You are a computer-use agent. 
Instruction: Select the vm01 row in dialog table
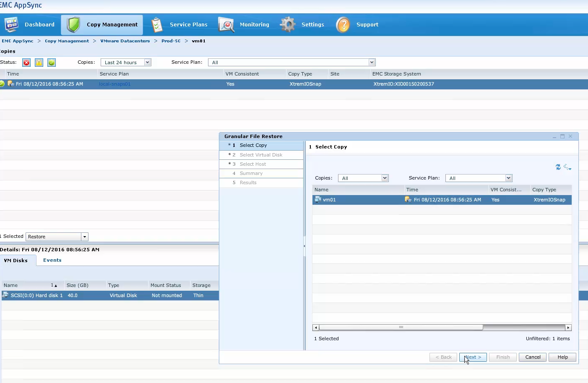(442, 200)
